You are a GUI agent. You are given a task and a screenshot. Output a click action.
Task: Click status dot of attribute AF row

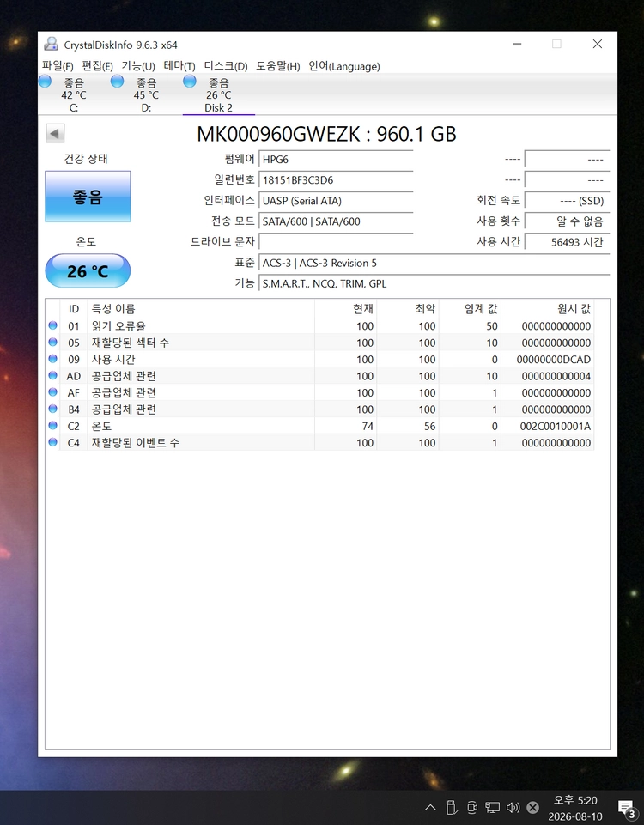[52, 392]
